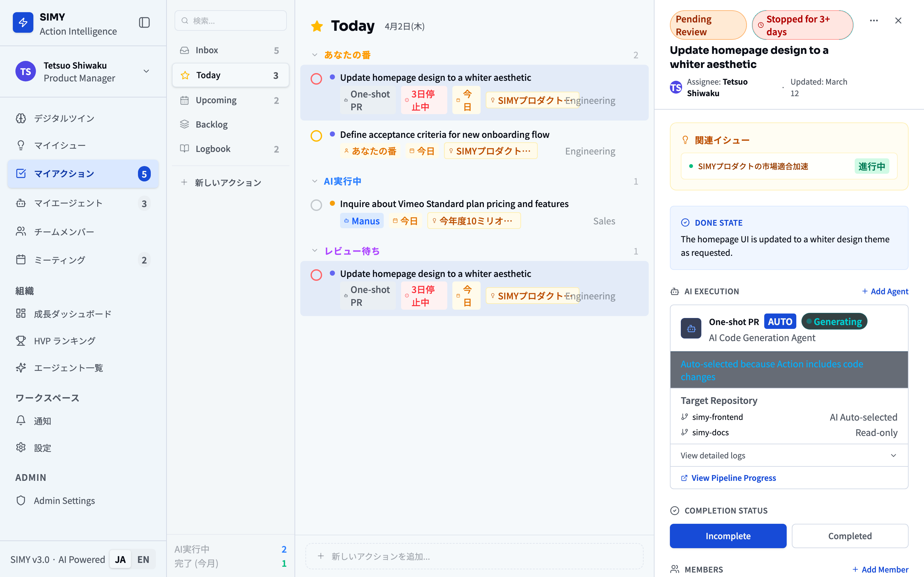Open the View Pipeline Progress link
924x577 pixels.
click(733, 478)
